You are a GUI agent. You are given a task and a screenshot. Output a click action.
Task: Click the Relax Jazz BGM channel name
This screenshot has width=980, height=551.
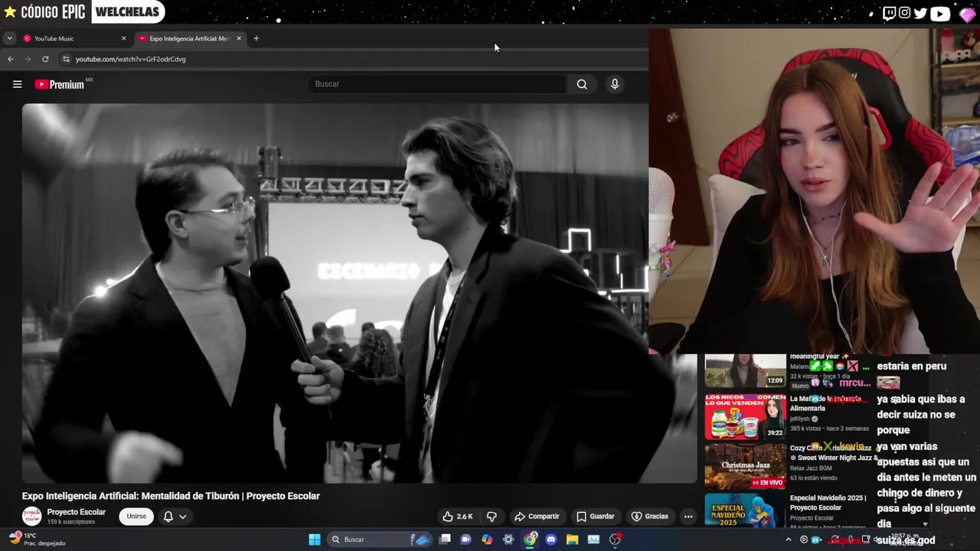point(810,468)
